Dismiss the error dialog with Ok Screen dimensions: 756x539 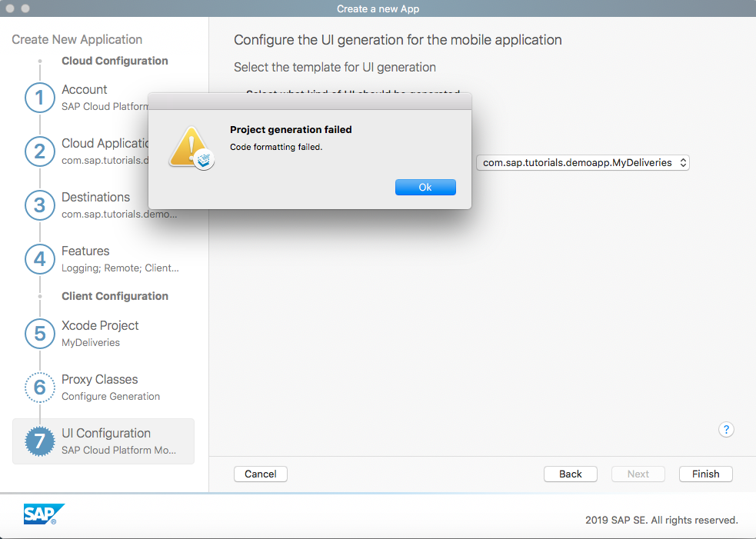pos(425,187)
